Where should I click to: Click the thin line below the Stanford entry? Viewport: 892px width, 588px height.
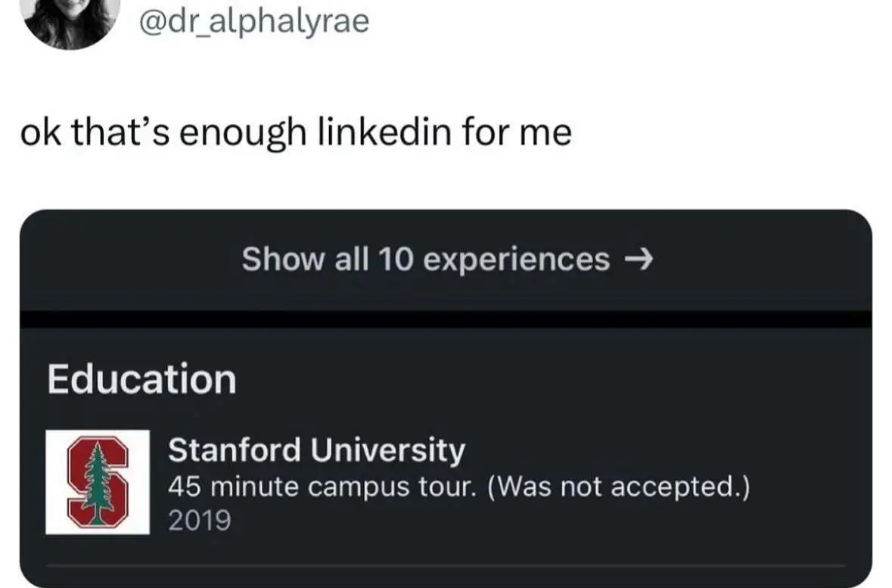click(x=446, y=565)
